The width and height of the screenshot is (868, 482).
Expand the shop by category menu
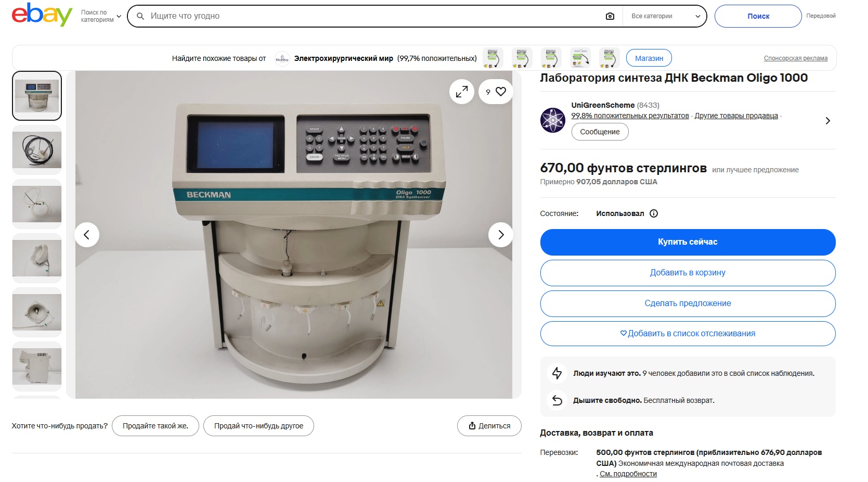coord(101,16)
